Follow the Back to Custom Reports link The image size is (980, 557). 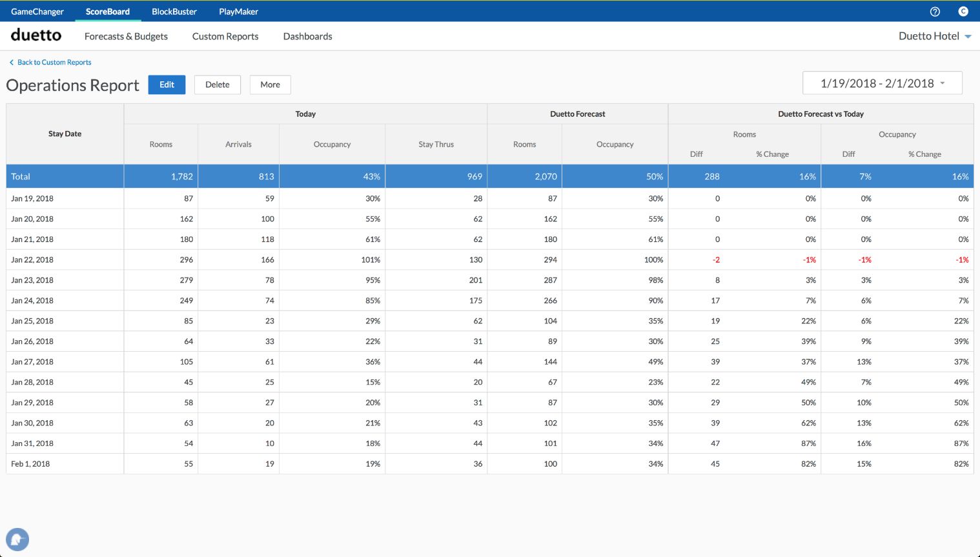[x=54, y=63]
